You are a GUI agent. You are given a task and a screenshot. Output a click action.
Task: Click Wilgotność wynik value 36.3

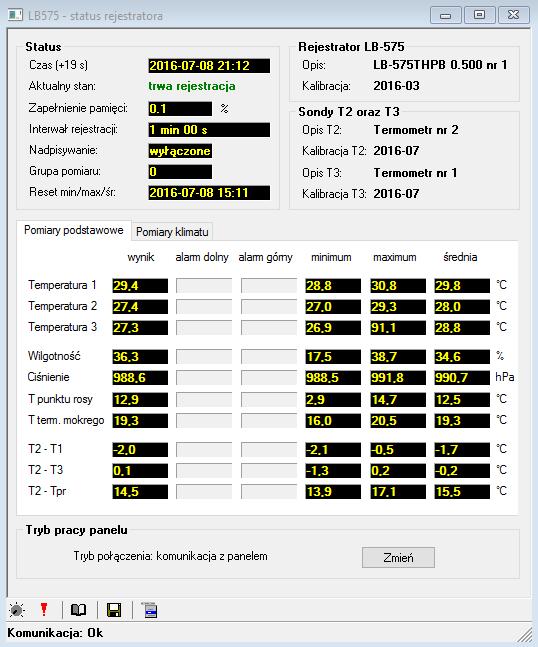point(140,357)
